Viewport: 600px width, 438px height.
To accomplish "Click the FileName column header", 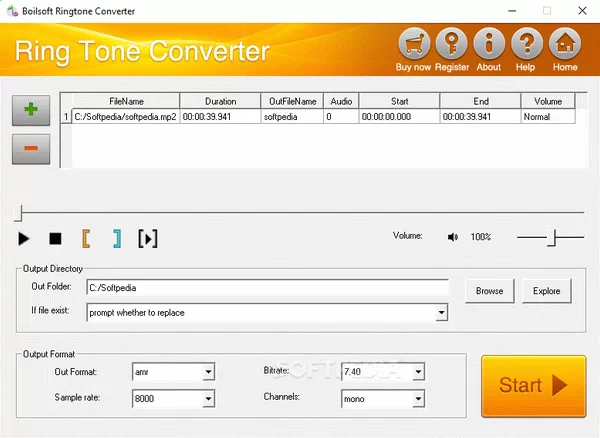I will [126, 101].
